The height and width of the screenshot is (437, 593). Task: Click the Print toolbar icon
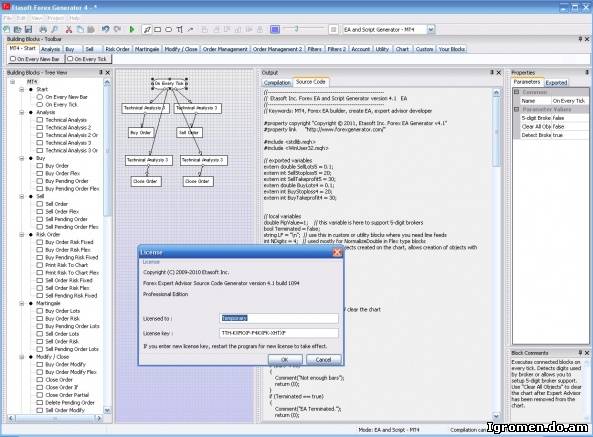click(43, 29)
